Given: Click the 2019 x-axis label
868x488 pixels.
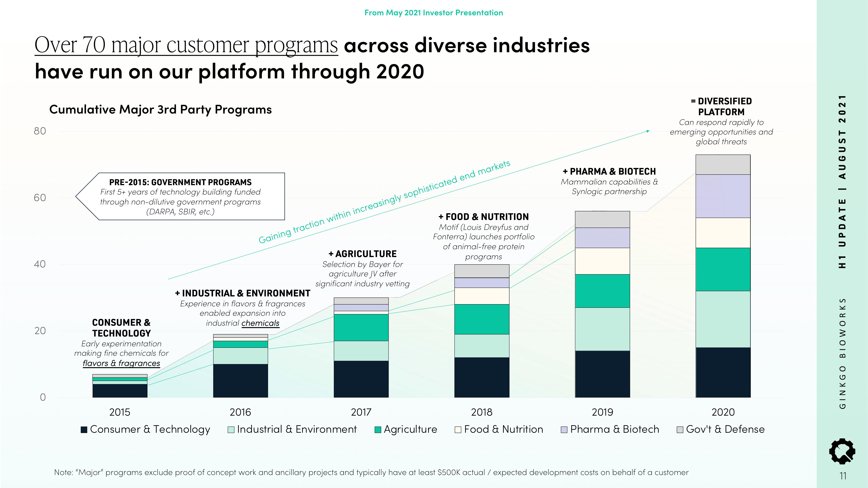Looking at the screenshot, I should click(x=603, y=412).
